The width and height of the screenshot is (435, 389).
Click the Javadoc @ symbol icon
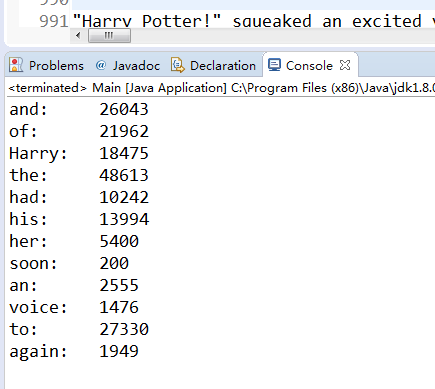[100, 65]
